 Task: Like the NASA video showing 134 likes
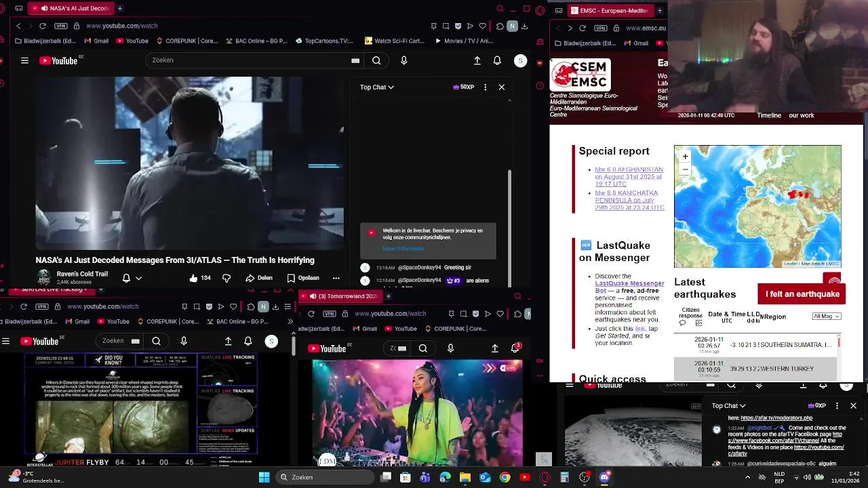click(x=200, y=278)
